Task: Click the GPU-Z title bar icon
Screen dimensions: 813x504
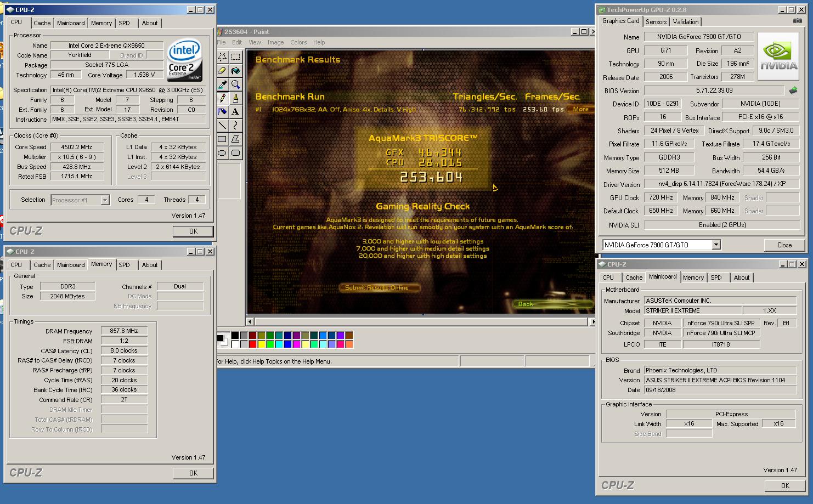Action: click(602, 10)
